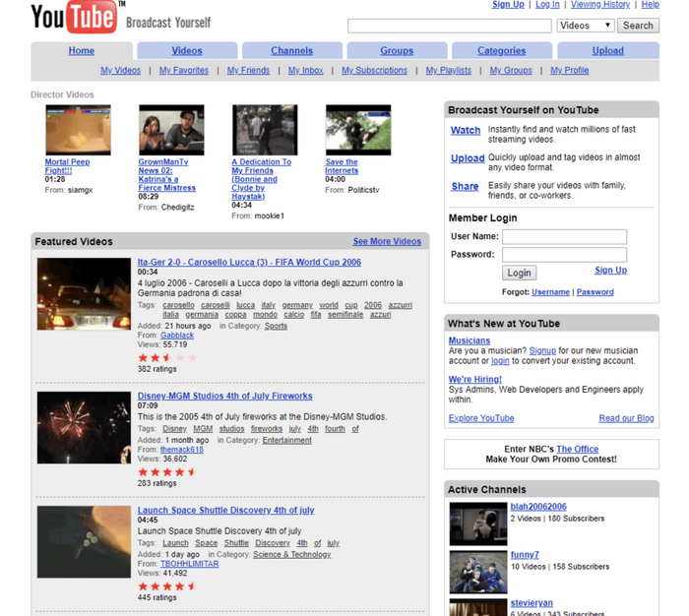The image size is (689, 616).
Task: Switch to the Categories tab
Action: click(x=501, y=51)
